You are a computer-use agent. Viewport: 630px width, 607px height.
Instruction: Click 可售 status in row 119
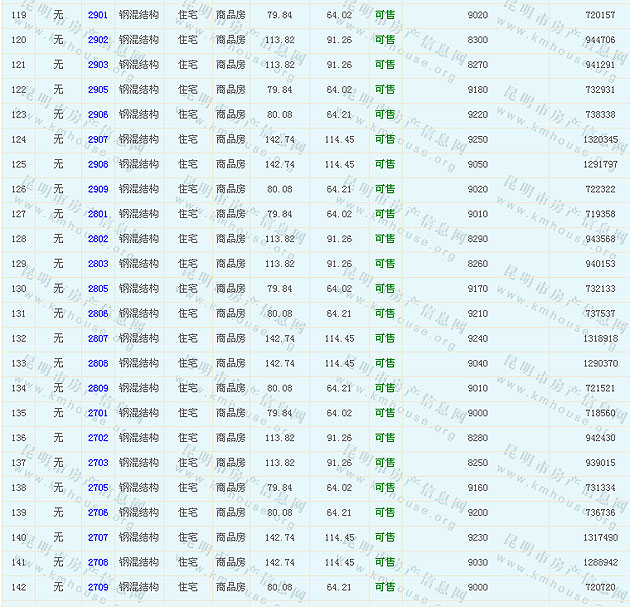click(385, 15)
